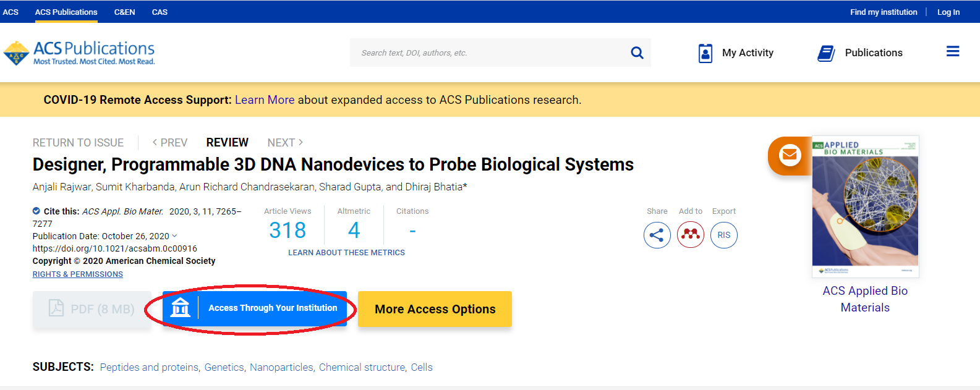The width and height of the screenshot is (980, 390).
Task: Switch to CAS top tab
Action: [160, 12]
